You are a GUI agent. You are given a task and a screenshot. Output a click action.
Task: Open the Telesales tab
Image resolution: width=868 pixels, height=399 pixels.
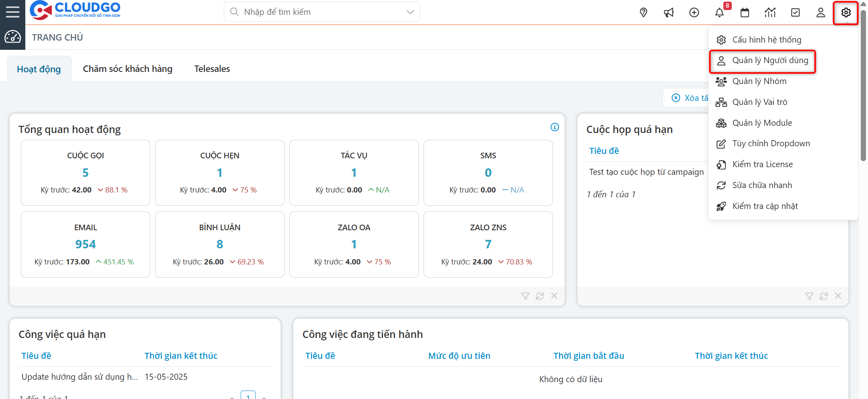[x=212, y=69]
